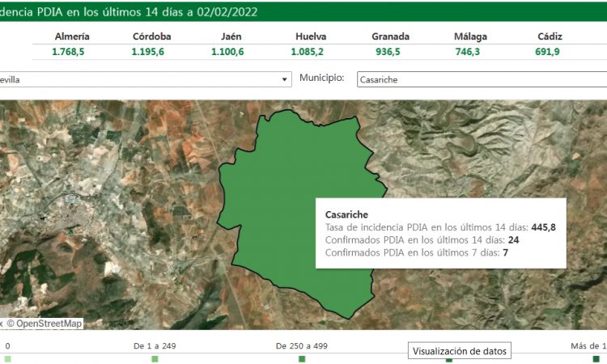Click the legend swatch below Visualización de datos tooltip

tap(449, 360)
